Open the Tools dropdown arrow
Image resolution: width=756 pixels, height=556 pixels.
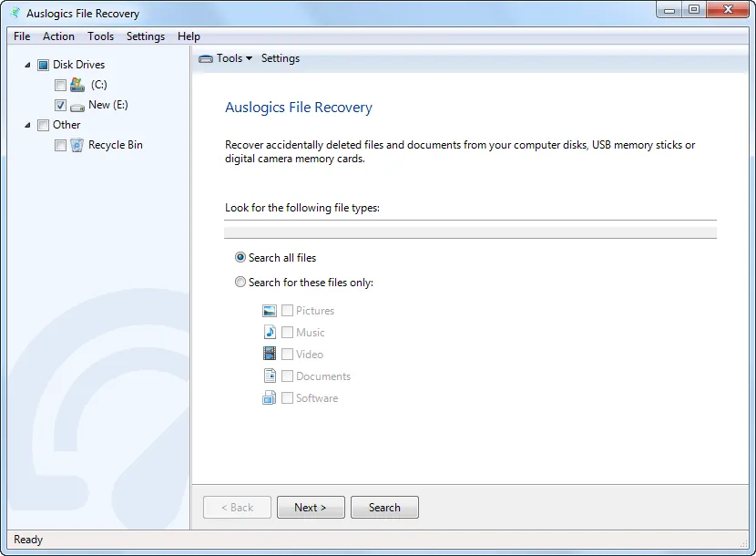(x=248, y=57)
